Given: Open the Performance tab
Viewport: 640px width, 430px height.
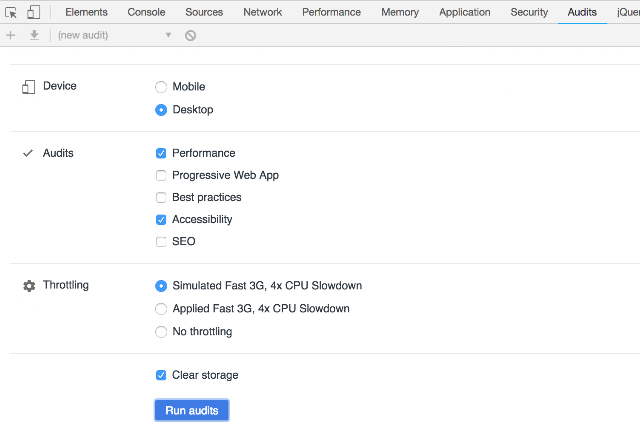Looking at the screenshot, I should pos(331,12).
